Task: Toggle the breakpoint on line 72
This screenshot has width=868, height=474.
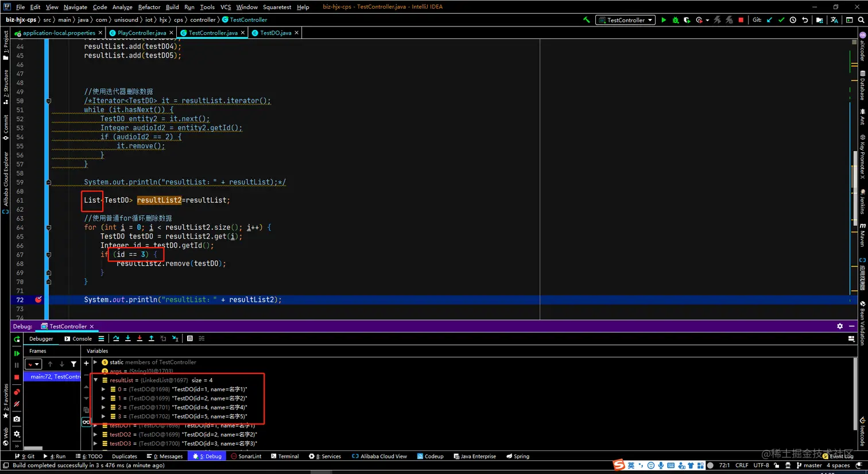Action: coord(38,299)
